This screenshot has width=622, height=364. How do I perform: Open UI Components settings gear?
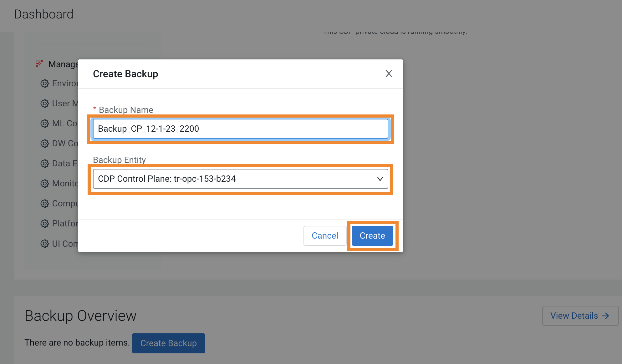[44, 243]
